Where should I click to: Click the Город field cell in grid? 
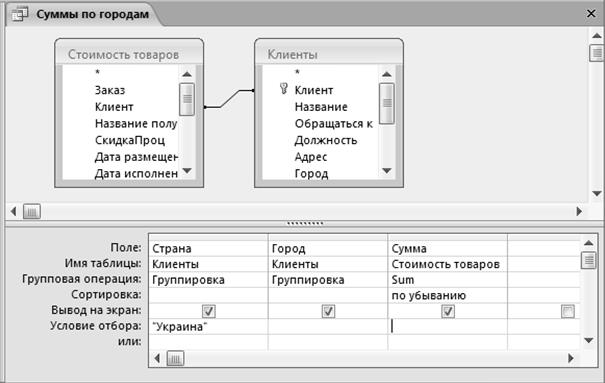[328, 248]
